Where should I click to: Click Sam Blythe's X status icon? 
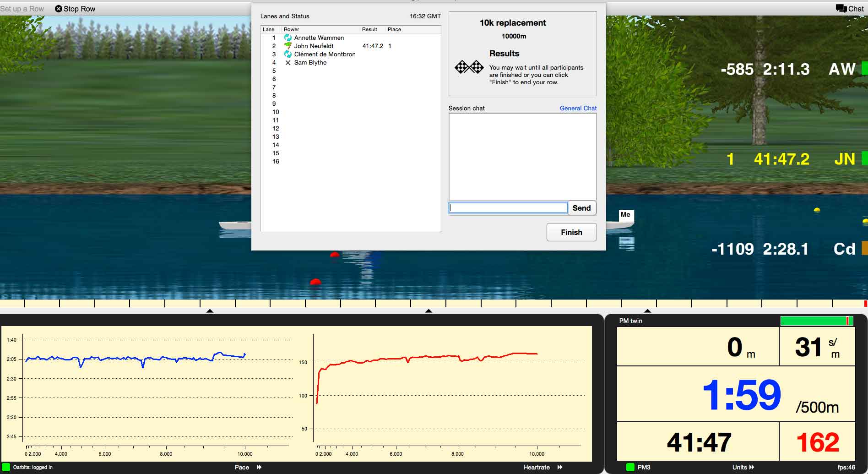tap(288, 63)
